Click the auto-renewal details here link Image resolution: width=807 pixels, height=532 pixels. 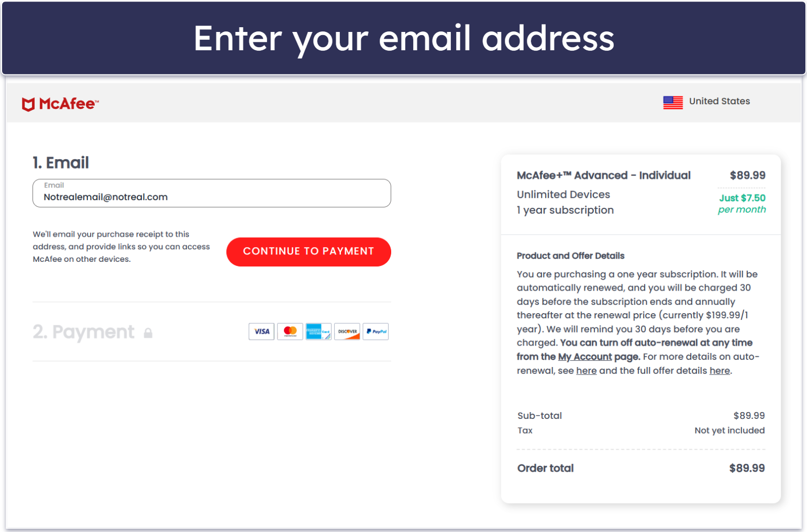tap(587, 370)
